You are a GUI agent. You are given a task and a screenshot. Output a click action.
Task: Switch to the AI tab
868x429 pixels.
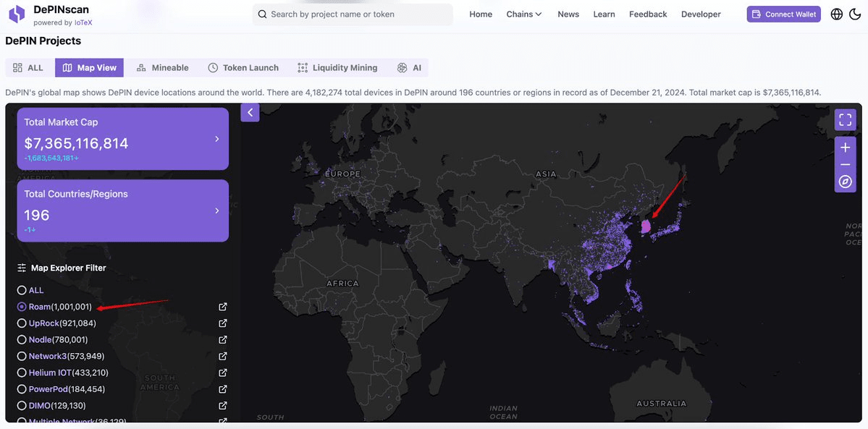click(x=409, y=67)
